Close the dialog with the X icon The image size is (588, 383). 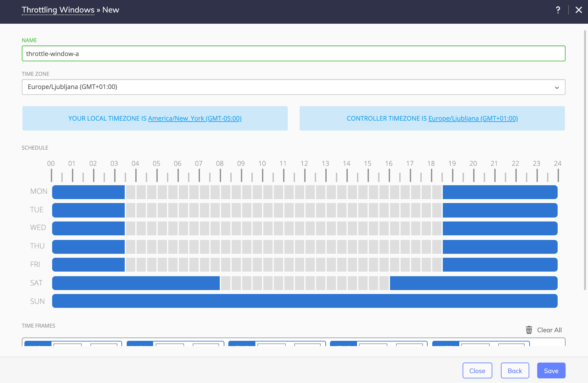579,10
